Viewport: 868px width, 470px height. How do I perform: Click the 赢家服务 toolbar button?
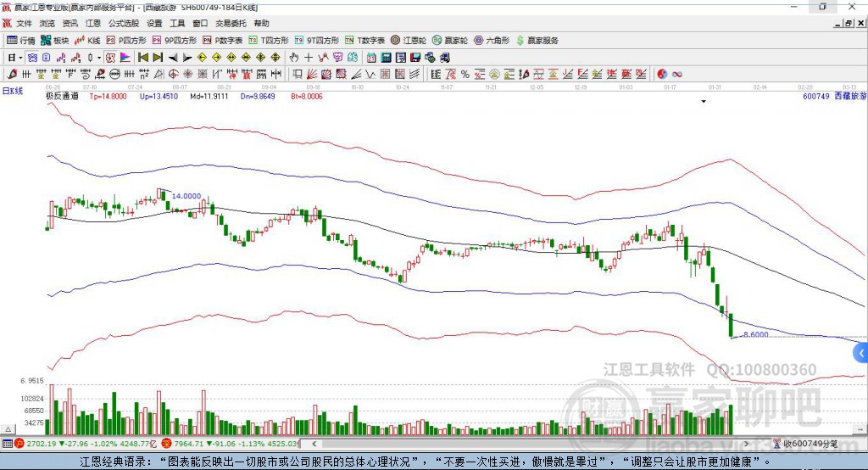[537, 41]
